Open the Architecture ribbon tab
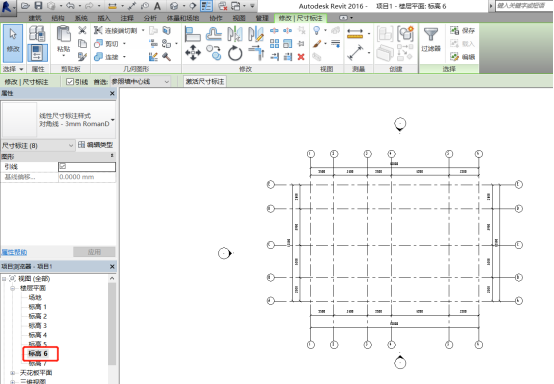Image resolution: width=554 pixels, height=384 pixels. 35,18
